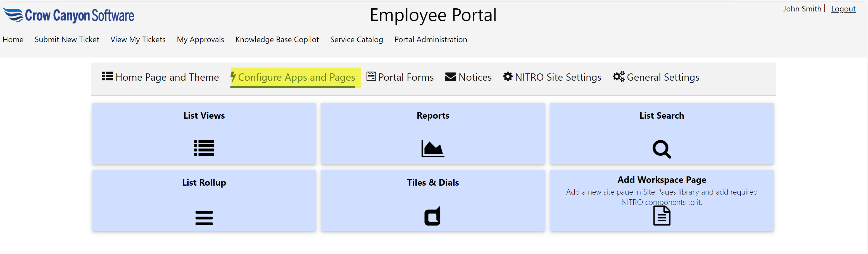Click the NITRO Site Settings gear icon
The width and height of the screenshot is (868, 254).
click(x=507, y=77)
